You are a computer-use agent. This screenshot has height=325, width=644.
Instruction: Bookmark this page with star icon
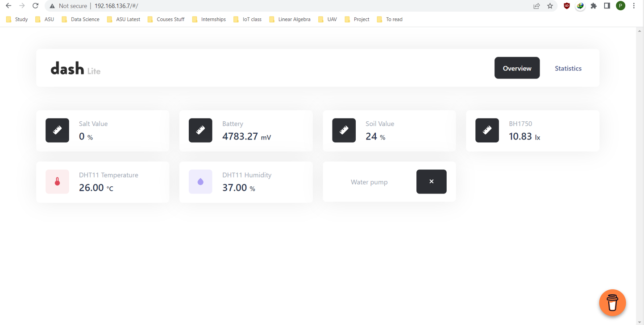(x=550, y=6)
